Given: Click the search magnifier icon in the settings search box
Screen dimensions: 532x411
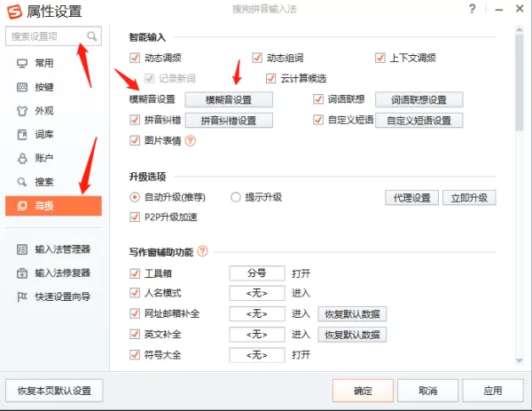Looking at the screenshot, I should (x=92, y=36).
